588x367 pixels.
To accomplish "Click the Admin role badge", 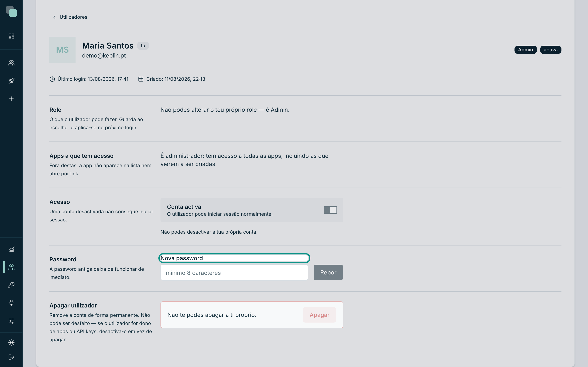I will (x=525, y=50).
